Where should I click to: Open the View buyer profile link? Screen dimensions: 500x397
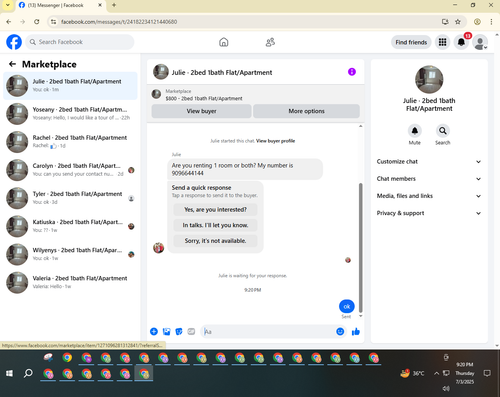click(275, 141)
